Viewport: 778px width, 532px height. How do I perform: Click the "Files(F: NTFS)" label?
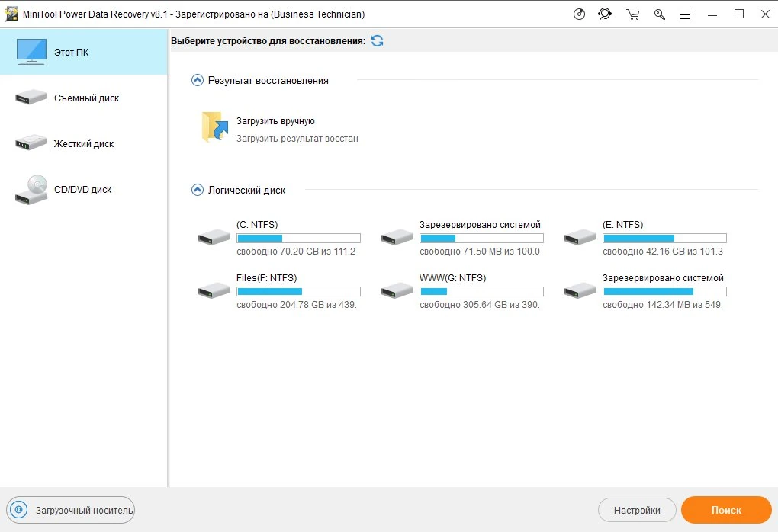click(x=266, y=278)
